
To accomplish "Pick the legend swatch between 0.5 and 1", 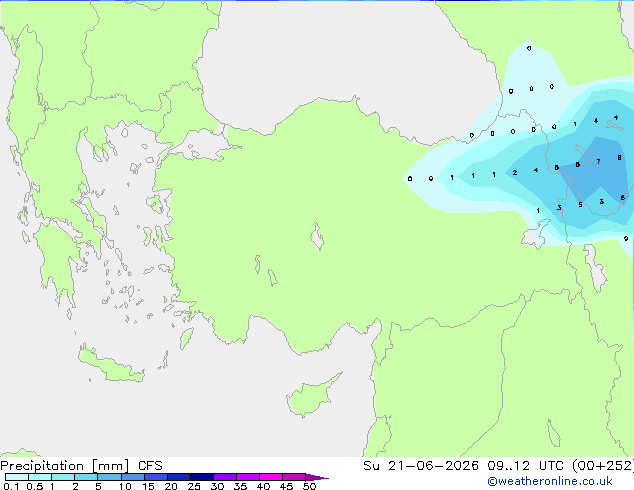I will [x=40, y=477].
